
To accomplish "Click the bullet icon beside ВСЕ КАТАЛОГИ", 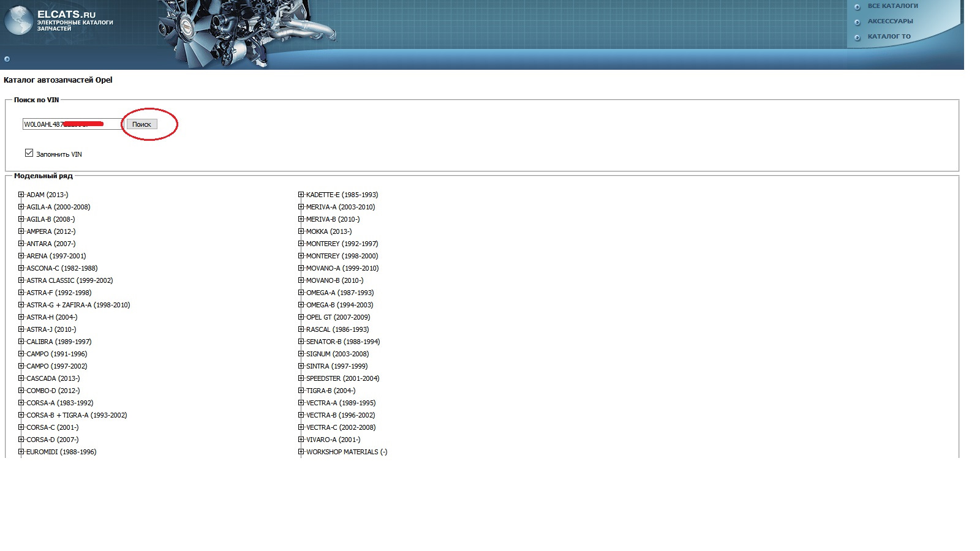I will pos(858,7).
